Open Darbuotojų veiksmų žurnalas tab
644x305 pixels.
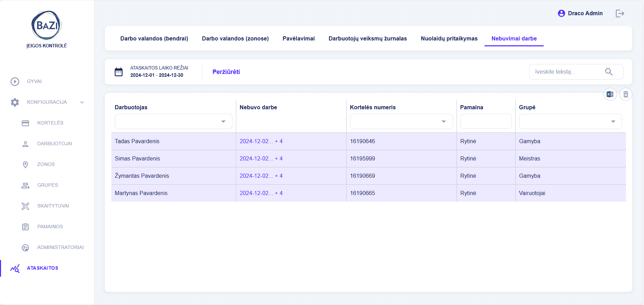(368, 38)
